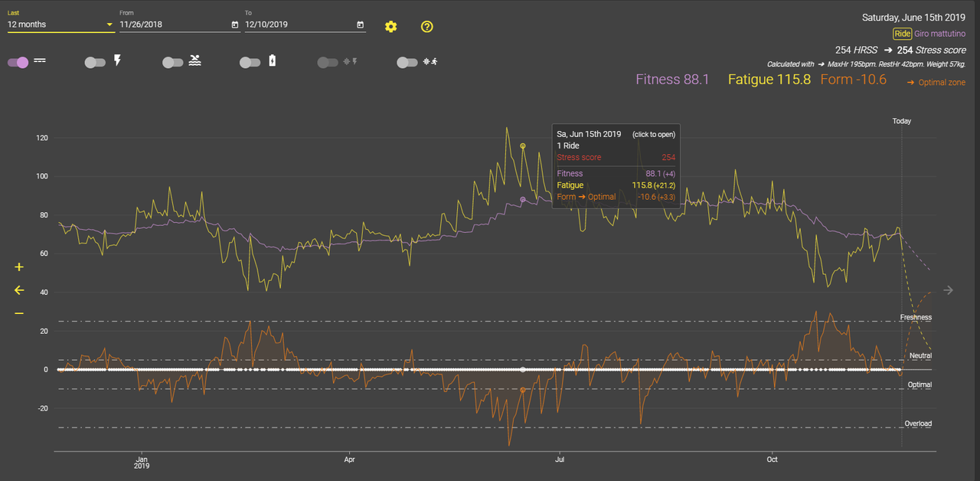Click the Form point on the orange line

(x=523, y=390)
